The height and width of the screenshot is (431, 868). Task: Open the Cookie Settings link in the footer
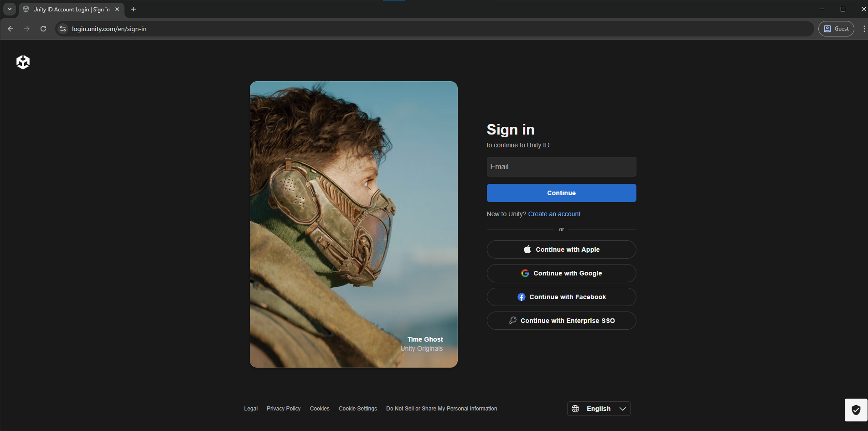(357, 408)
